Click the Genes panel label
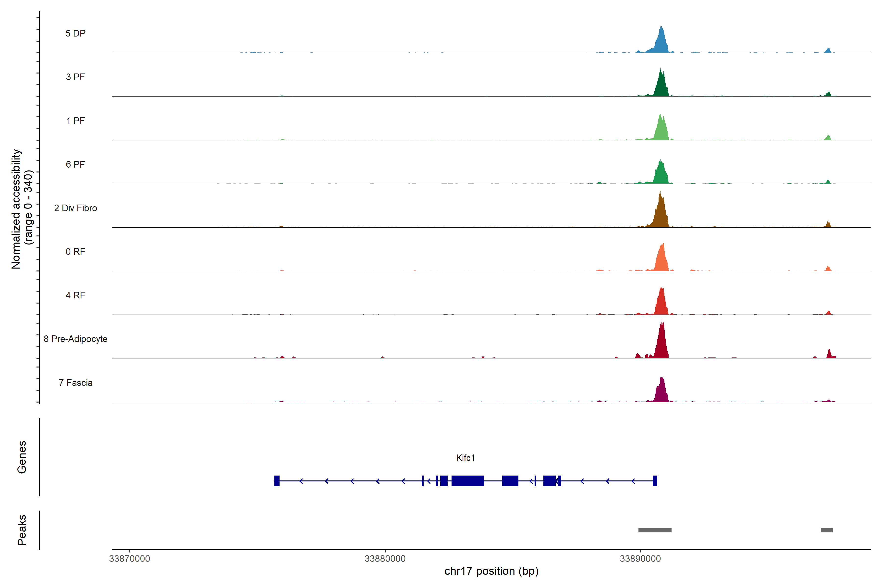Image resolution: width=882 pixels, height=588 pixels. point(22,457)
